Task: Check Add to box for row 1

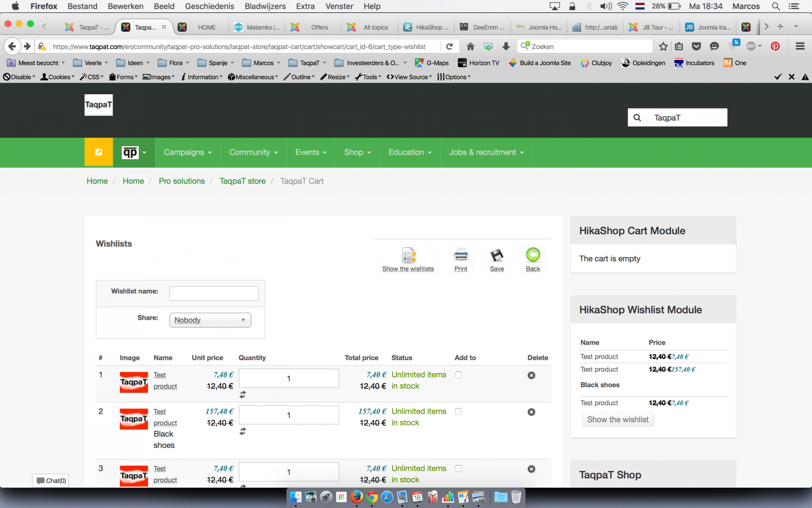Action: [x=458, y=375]
